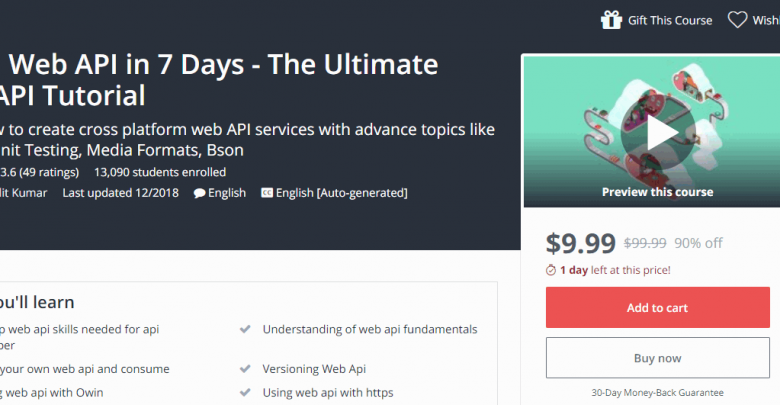Image resolution: width=780 pixels, height=405 pixels.
Task: Click the speech bubble language icon
Action: pos(199,193)
